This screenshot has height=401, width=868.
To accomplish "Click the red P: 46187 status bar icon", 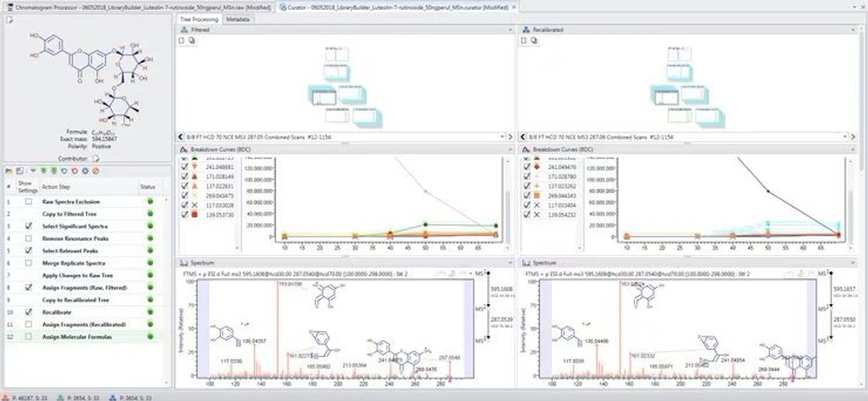I will pyautogui.click(x=7, y=397).
